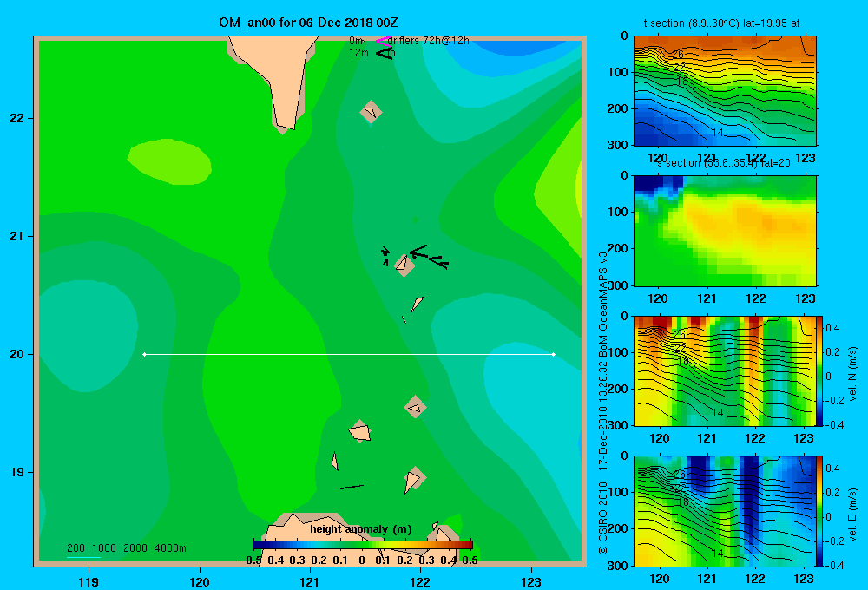
Task: Click the magenta 0m drifter arrow in legend
Action: point(383,41)
